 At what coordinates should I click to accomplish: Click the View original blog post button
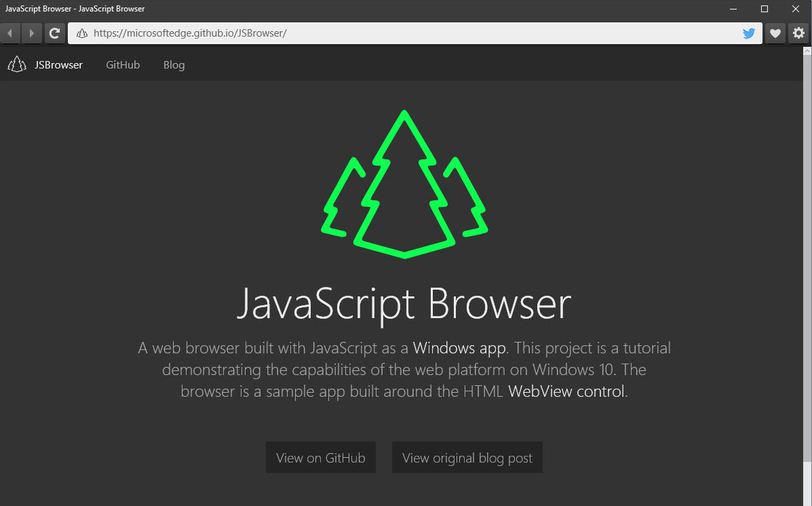(467, 457)
